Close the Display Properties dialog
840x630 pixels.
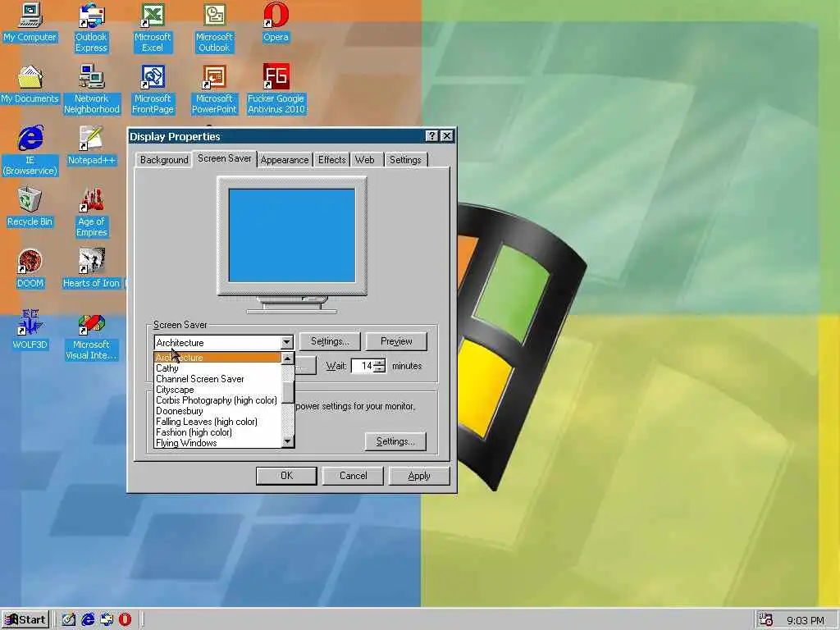(447, 136)
